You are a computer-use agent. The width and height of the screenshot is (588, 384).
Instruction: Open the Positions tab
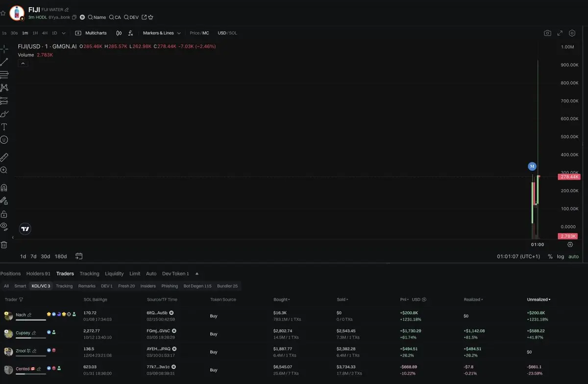(x=10, y=274)
